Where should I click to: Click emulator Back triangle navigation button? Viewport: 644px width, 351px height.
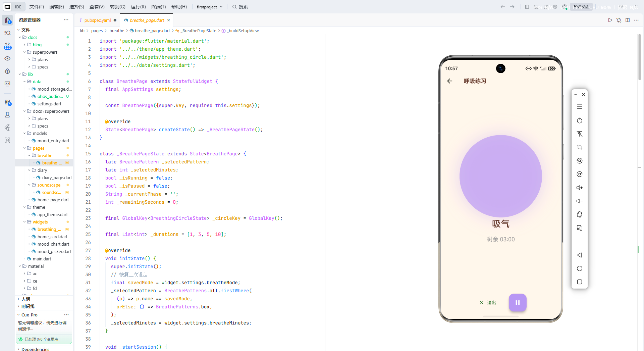pos(580,255)
